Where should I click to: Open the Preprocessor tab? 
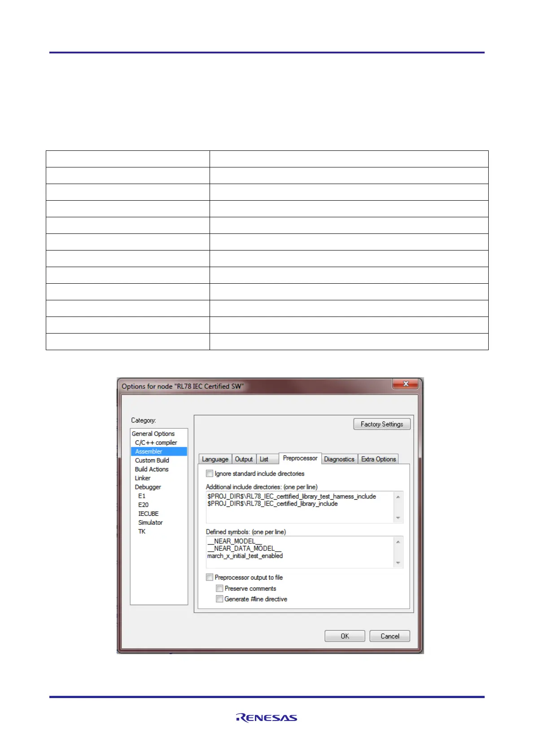tap(300, 458)
